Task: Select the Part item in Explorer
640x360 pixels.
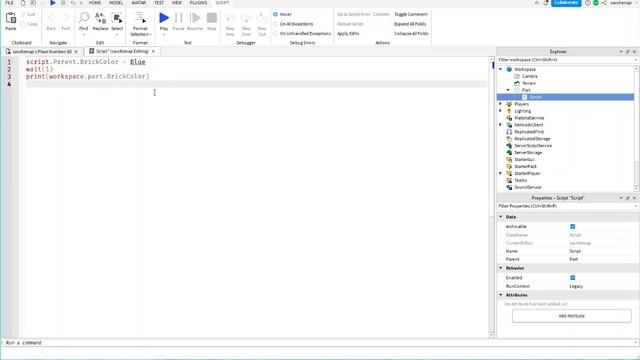Action: click(x=526, y=90)
